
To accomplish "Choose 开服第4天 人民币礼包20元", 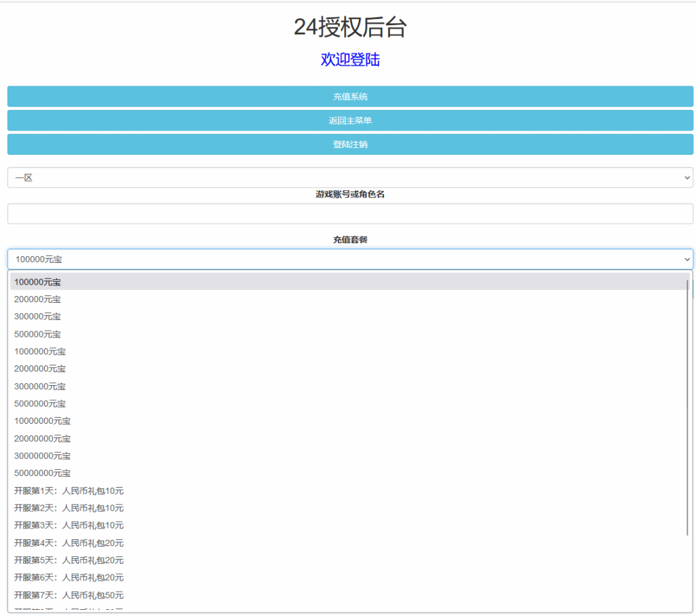I will 69,543.
